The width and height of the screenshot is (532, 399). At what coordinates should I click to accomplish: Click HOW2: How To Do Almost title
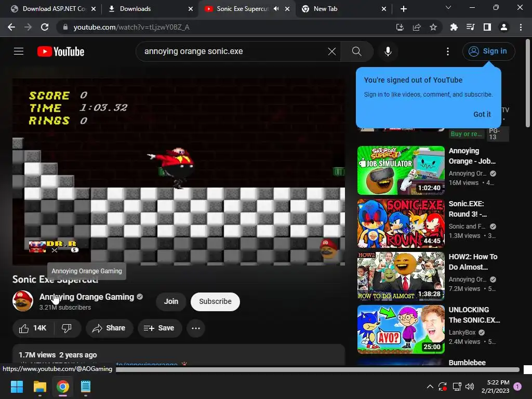473,262
